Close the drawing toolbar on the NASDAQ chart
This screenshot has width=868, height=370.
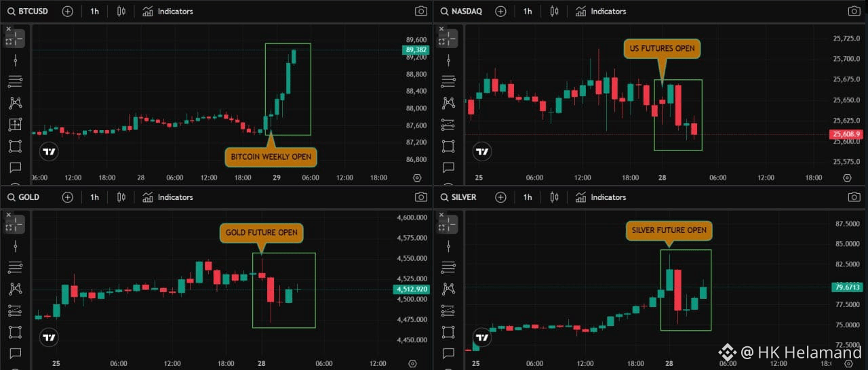(x=441, y=29)
